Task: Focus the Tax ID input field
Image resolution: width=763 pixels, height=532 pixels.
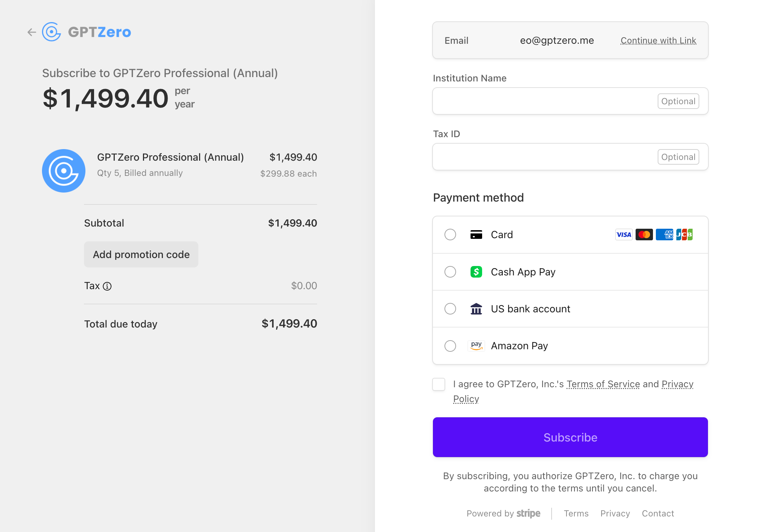Action: (570, 157)
